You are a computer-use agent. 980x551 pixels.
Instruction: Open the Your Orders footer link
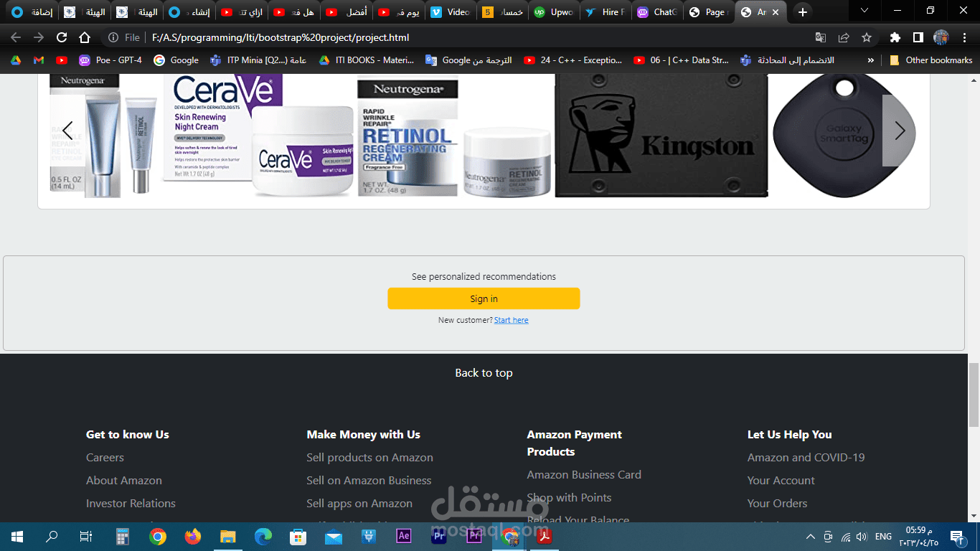[777, 504]
